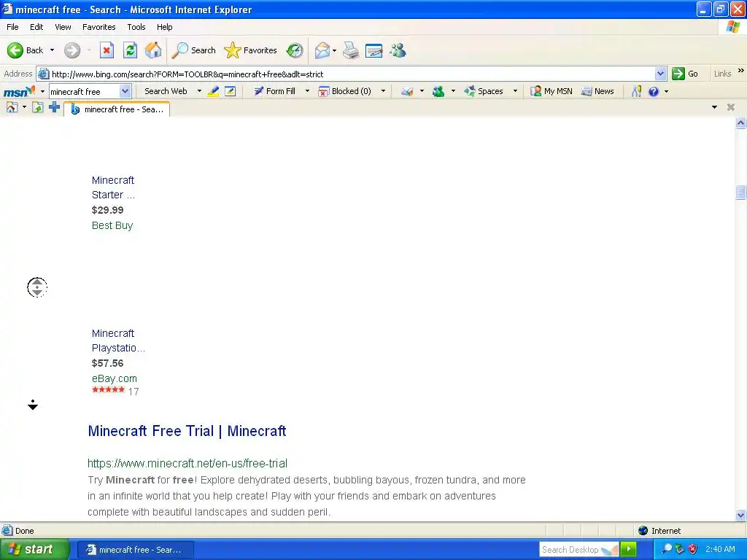Image resolution: width=747 pixels, height=560 pixels.
Task: Click the pencil notepad icon in MSN toolbar
Action: [x=230, y=91]
